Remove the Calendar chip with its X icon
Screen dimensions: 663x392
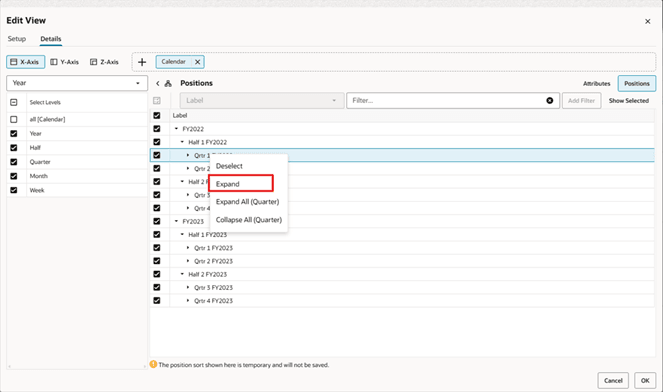[197, 62]
